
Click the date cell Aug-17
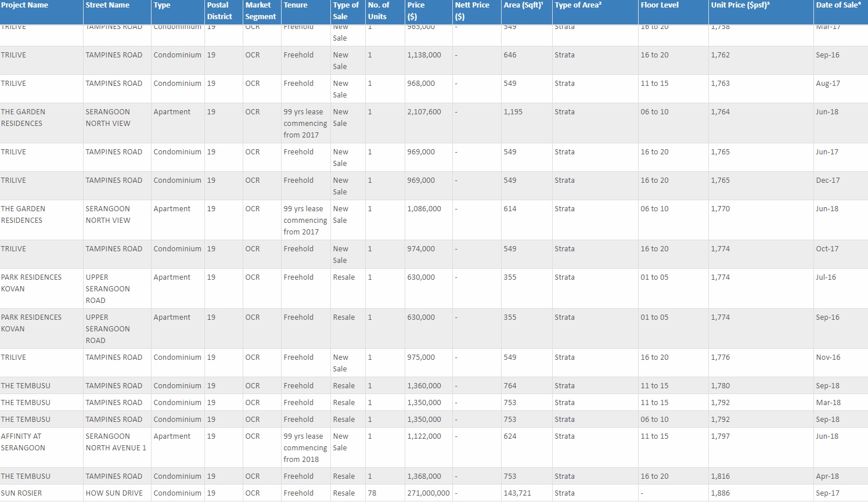pyautogui.click(x=828, y=84)
